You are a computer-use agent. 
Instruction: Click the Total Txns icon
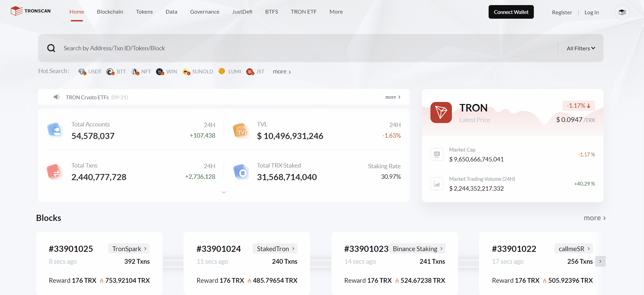[x=54, y=172]
